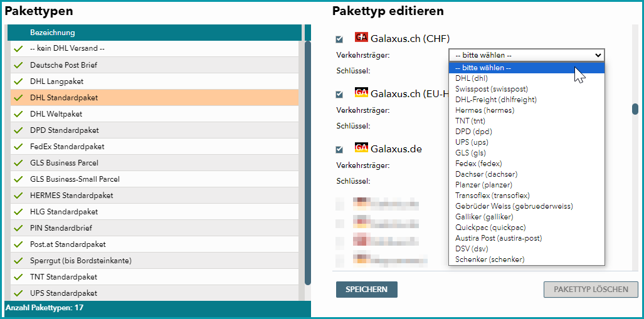Choose DHL (dhl) from the carrier list
Viewport: 644px width, 319px height.
point(527,78)
